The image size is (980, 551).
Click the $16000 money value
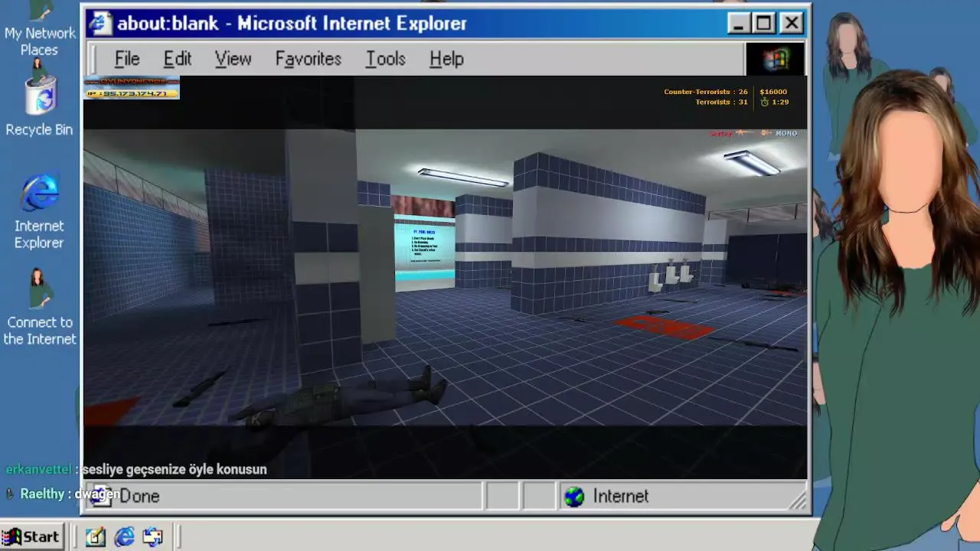click(x=773, y=92)
